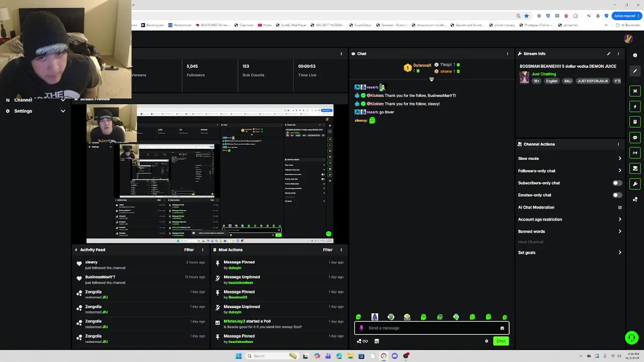Click the pencil edit icon in right sidebar
Viewport: 644px width, 362px height.
635,71
